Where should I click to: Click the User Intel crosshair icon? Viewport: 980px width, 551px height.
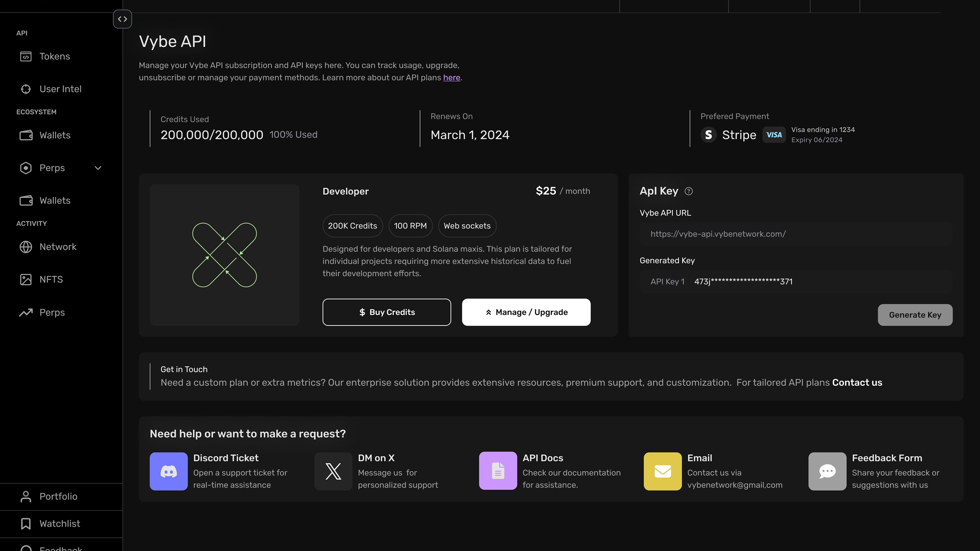pos(26,89)
